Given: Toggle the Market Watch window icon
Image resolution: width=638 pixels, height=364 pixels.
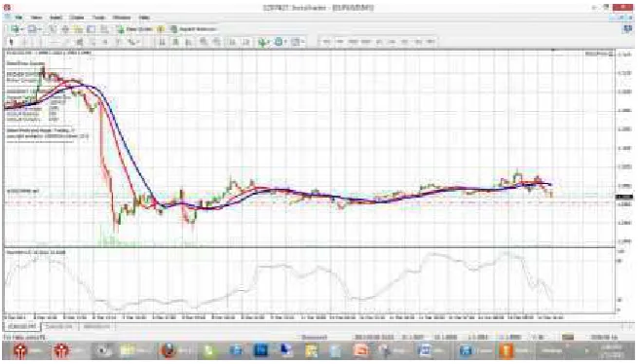Looking at the screenshot, I should click(52, 29).
